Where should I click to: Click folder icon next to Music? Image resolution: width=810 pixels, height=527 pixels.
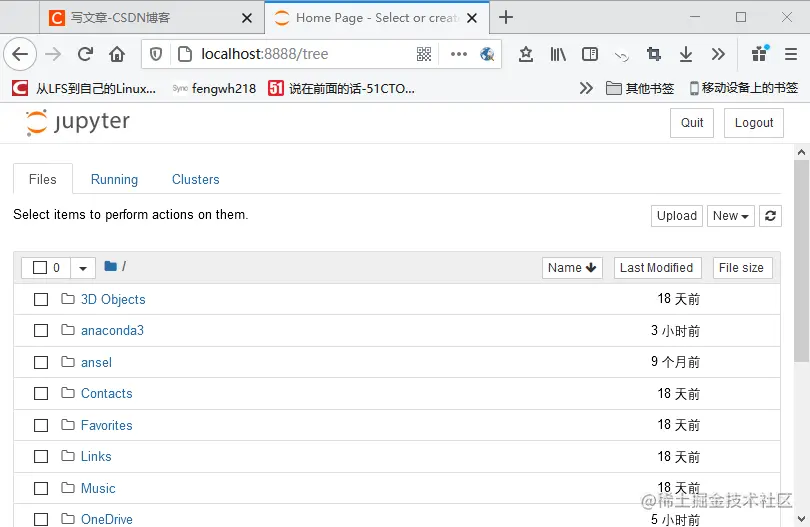68,487
